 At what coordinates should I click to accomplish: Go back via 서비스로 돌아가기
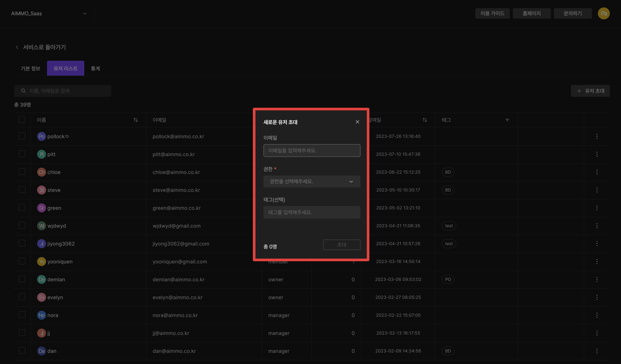44,47
